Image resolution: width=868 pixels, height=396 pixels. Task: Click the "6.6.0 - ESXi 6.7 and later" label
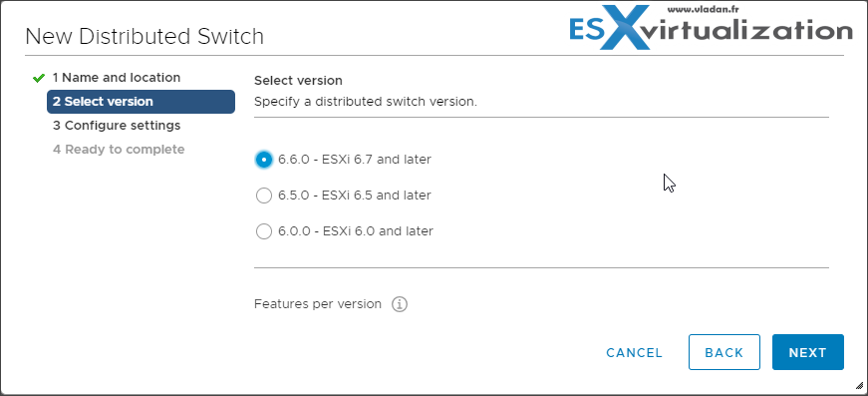pos(355,160)
